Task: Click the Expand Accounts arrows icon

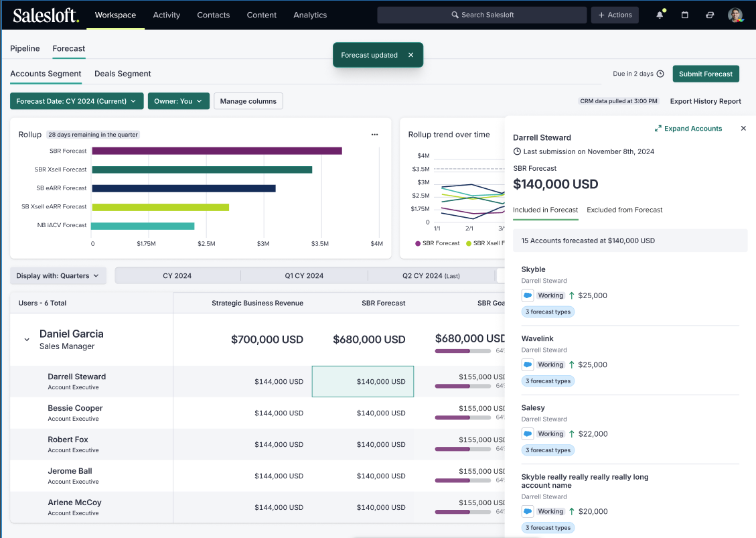Action: tap(658, 129)
